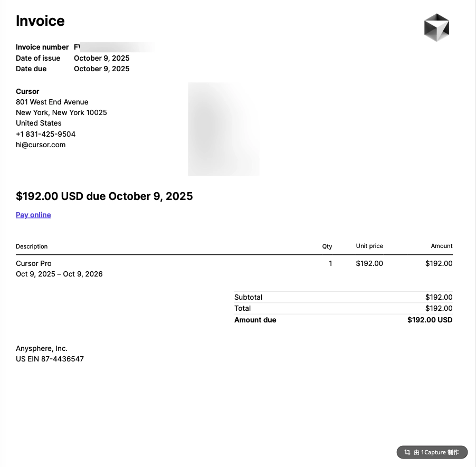Click the Date of issue value

101,58
